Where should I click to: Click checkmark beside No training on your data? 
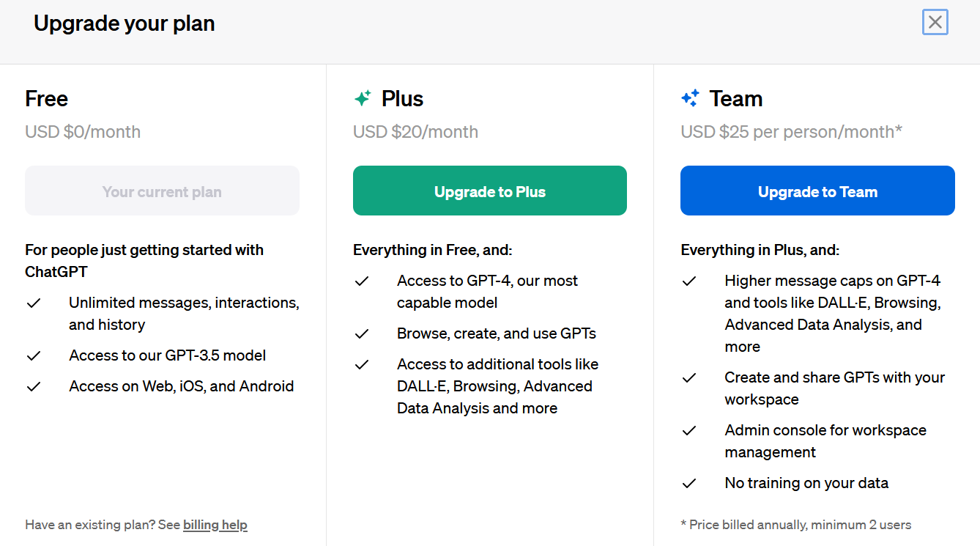click(689, 483)
